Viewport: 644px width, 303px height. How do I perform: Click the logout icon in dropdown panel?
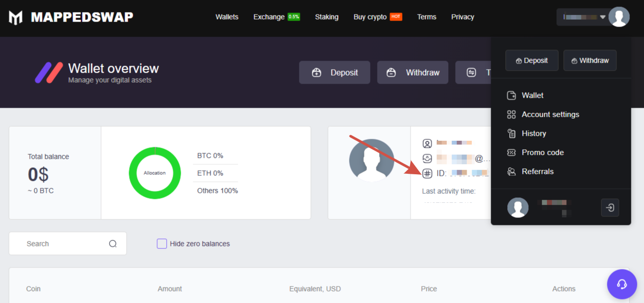[609, 207]
